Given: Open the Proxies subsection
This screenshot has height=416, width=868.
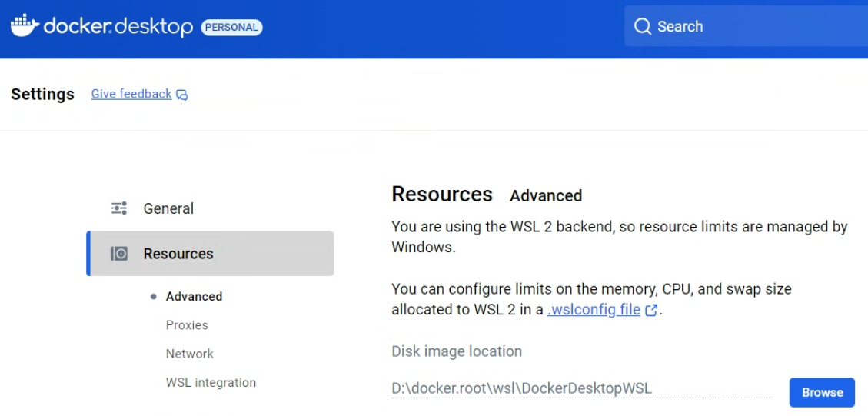Looking at the screenshot, I should click(x=187, y=325).
